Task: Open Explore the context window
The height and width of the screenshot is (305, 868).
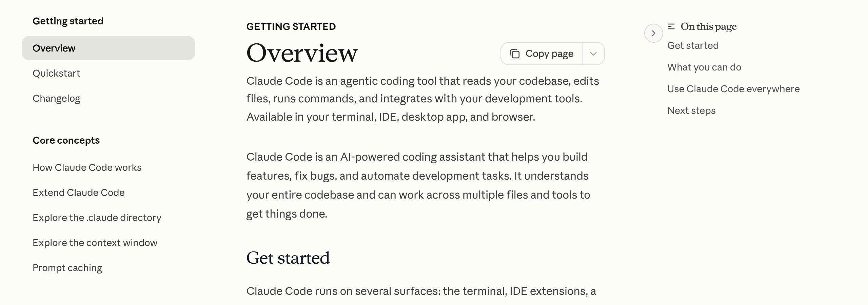Action: (95, 243)
